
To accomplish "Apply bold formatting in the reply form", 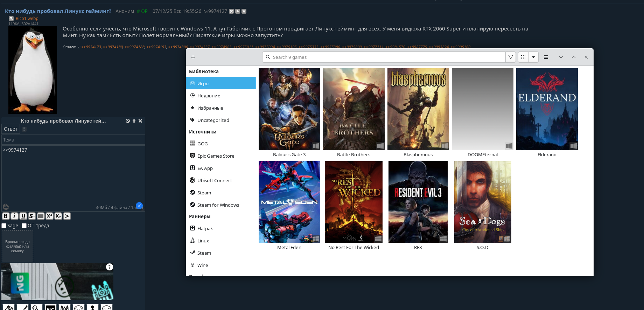I will point(6,216).
